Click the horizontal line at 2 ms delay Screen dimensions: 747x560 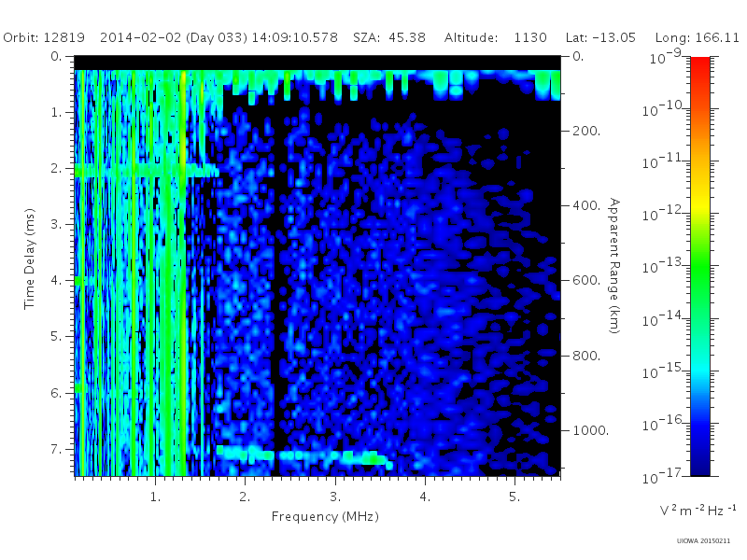(x=146, y=171)
